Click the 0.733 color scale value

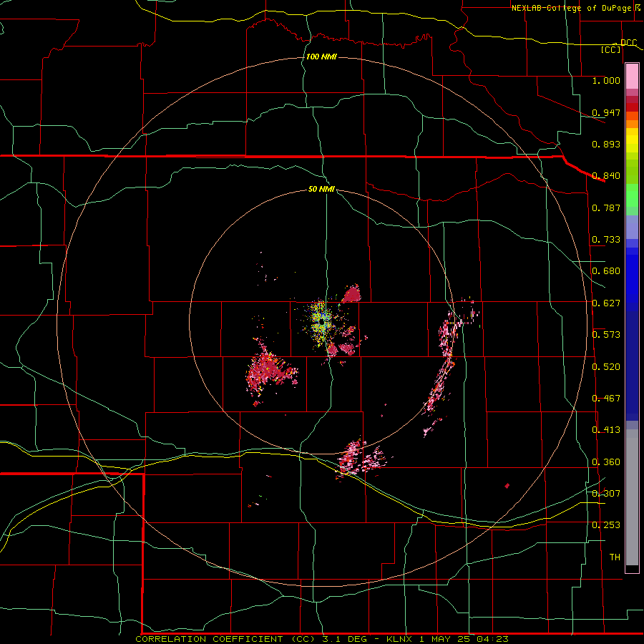click(606, 240)
